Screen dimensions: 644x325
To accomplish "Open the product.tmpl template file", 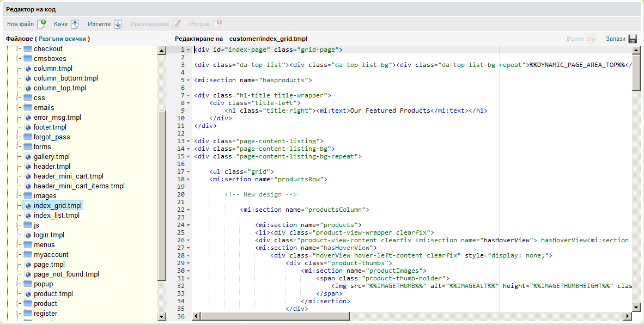I will coord(53,294).
